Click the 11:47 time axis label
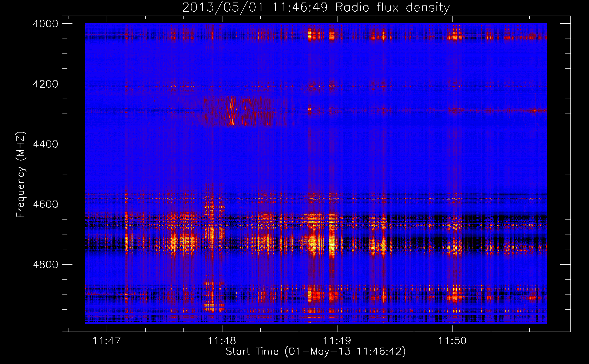 107,341
